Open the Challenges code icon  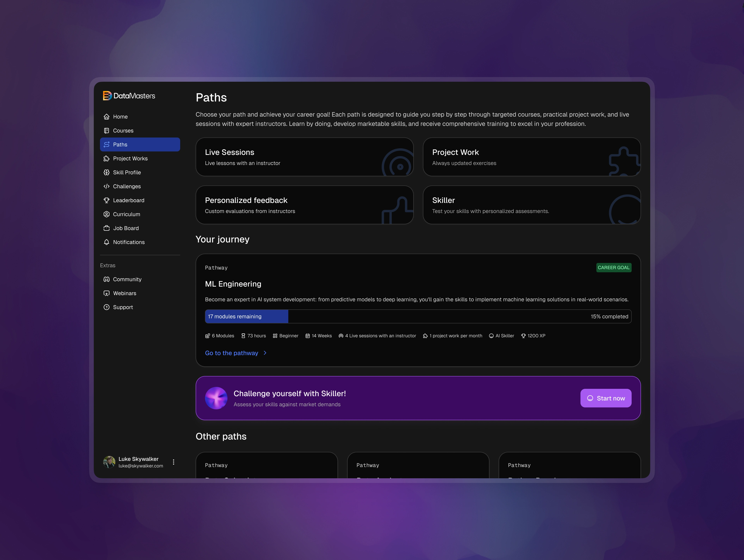tap(106, 186)
